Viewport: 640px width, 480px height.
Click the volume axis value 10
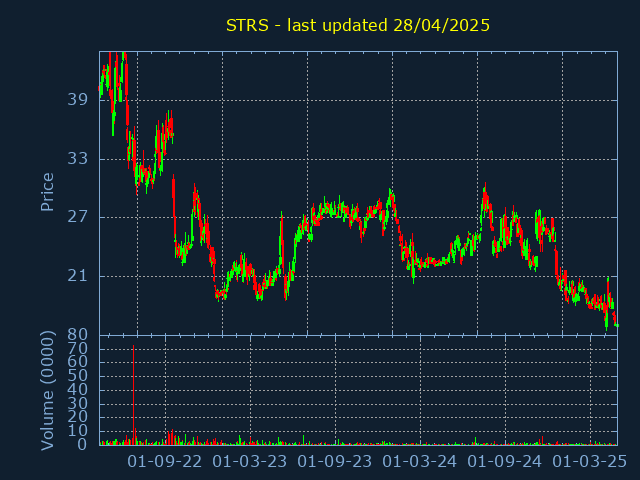[78, 431]
